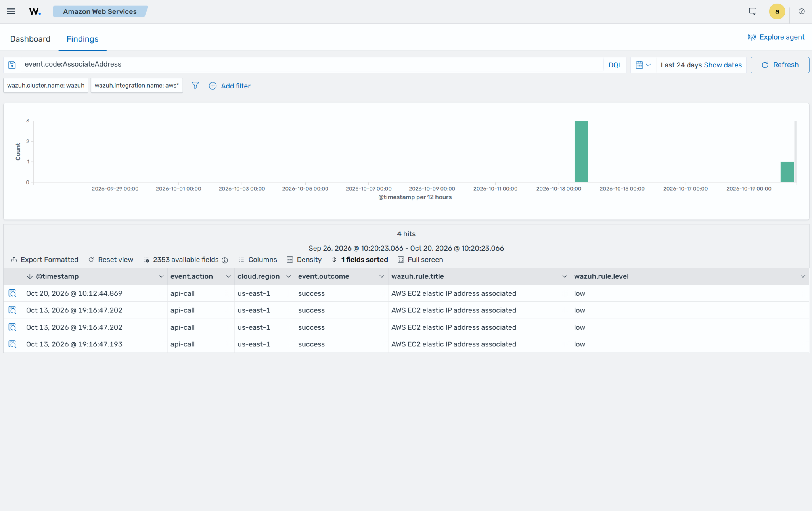Viewport: 812px width, 511px height.
Task: Expand event.action column options chevron
Action: (x=228, y=276)
